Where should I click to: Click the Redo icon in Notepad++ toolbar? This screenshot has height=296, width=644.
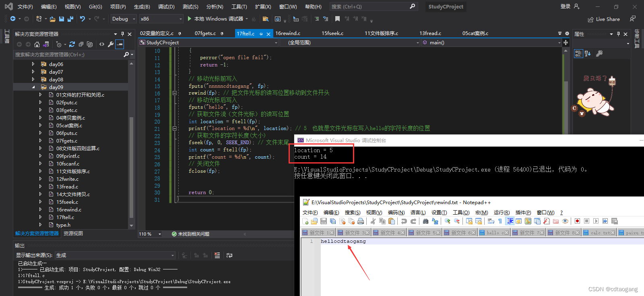[413, 221]
